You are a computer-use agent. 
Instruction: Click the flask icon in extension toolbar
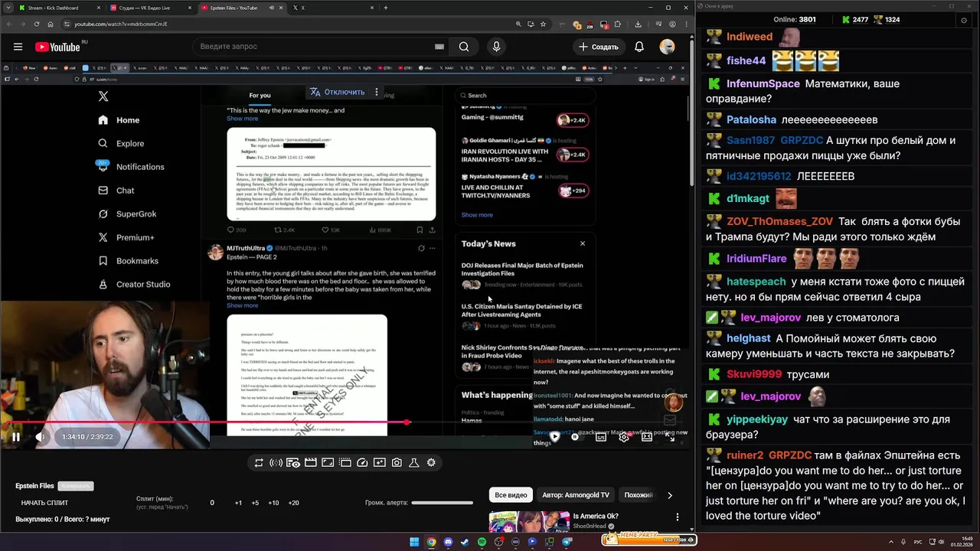pyautogui.click(x=414, y=463)
